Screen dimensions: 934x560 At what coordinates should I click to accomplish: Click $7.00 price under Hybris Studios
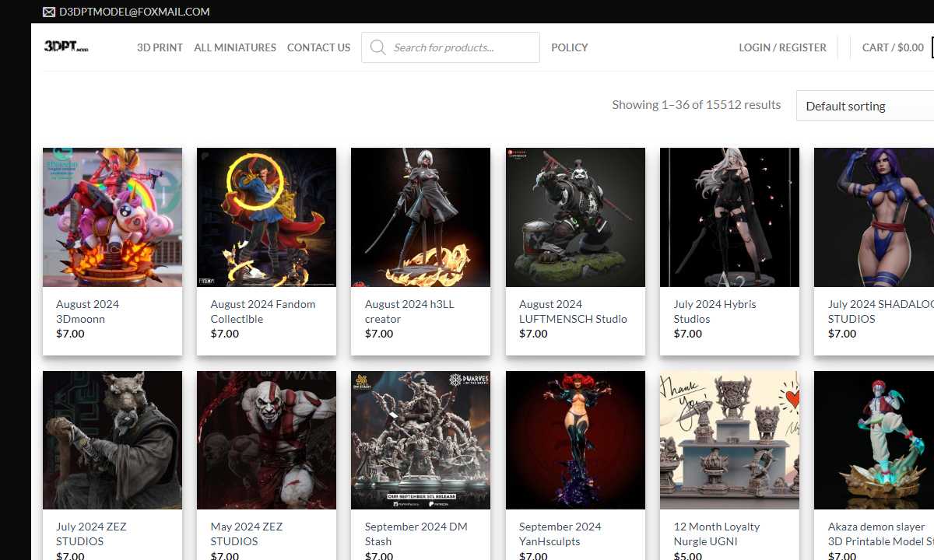(687, 334)
